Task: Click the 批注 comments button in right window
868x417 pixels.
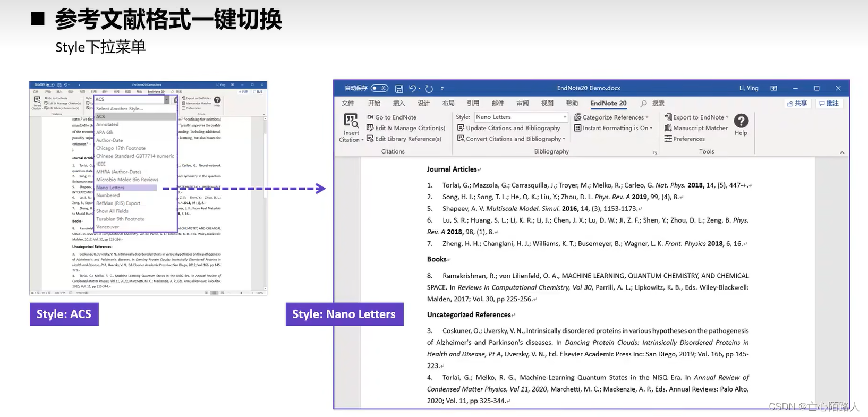Action: point(829,104)
